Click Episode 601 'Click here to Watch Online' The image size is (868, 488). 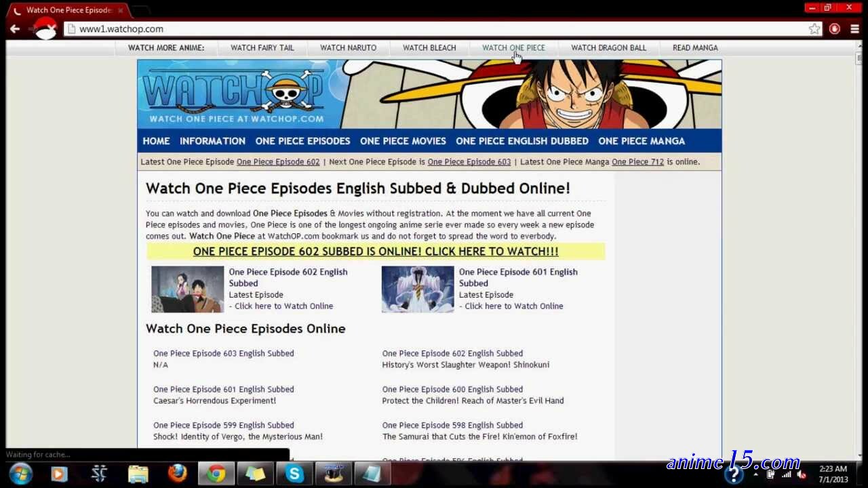(514, 306)
